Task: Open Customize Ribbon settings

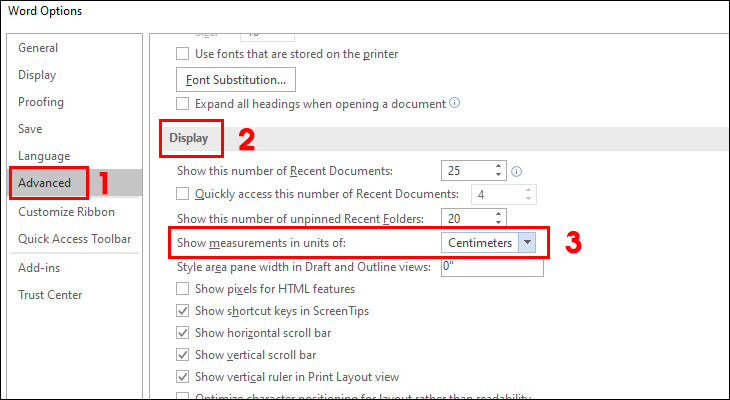Action: tap(66, 212)
